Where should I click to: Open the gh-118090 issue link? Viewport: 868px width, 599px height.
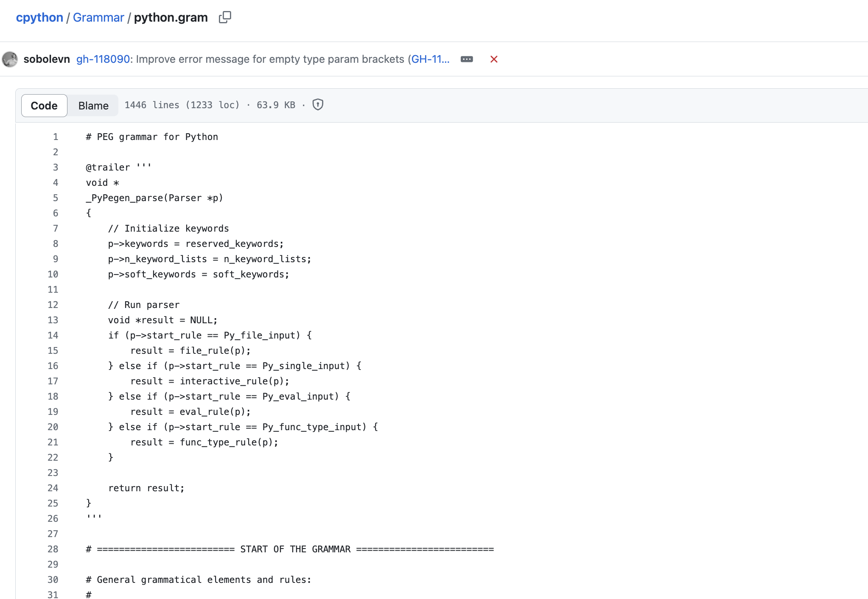103,59
